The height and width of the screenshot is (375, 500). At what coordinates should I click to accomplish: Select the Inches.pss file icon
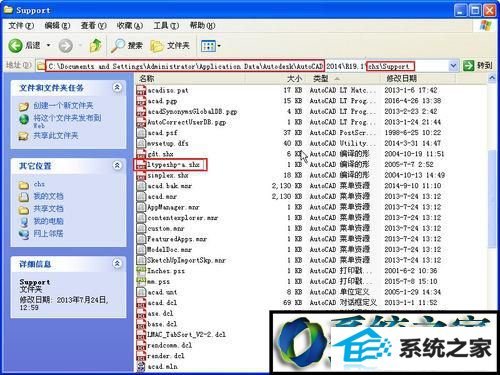(x=142, y=271)
